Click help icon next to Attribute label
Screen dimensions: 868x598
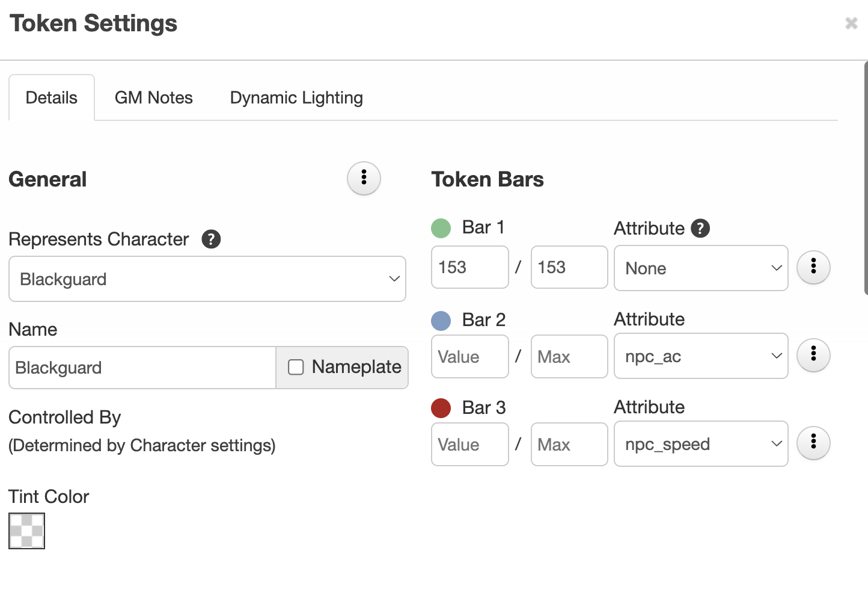[x=700, y=228]
